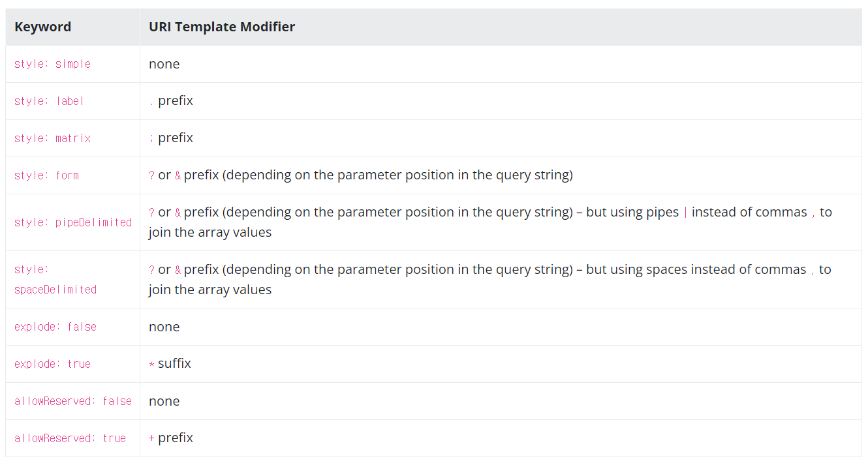Select the 'explode: true' keyword

click(52, 364)
